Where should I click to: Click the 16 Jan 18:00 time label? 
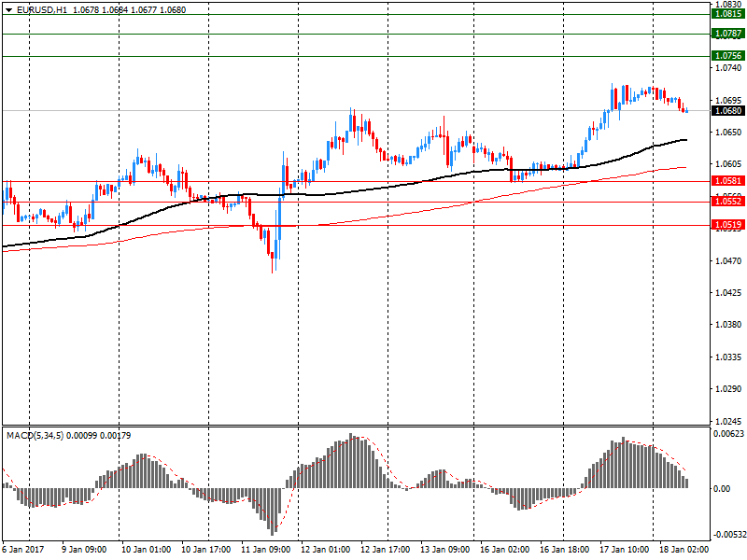click(565, 550)
